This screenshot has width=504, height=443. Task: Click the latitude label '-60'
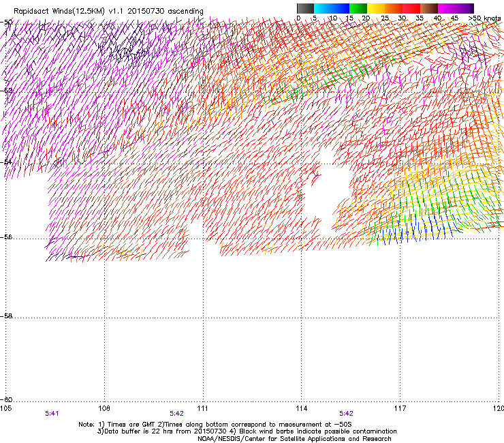[6, 400]
